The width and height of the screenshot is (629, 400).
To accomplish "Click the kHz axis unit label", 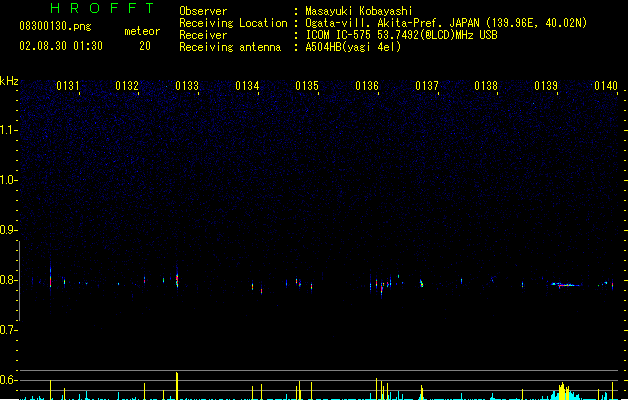I will point(9,81).
